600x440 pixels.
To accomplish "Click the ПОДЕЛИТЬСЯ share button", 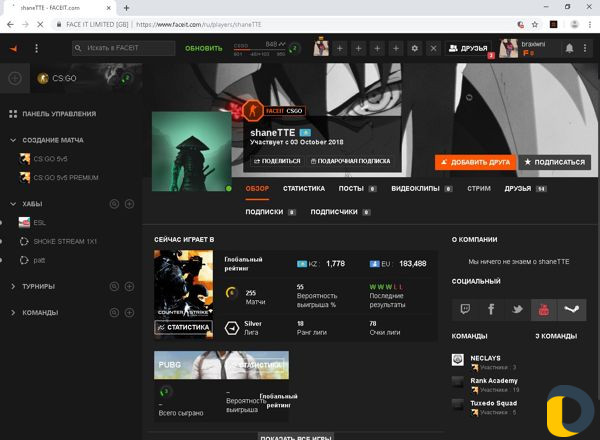I will 277,161.
